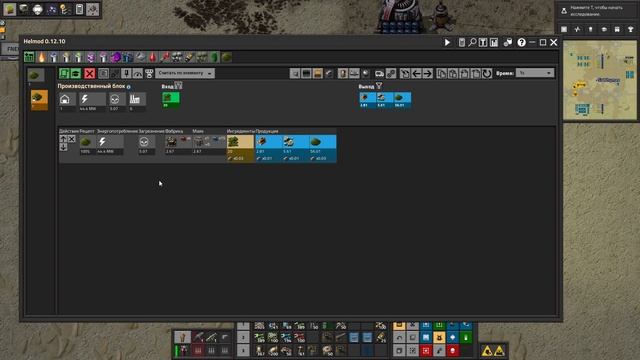
Task: Open the red droplet model tab
Action: pyautogui.click(x=153, y=57)
